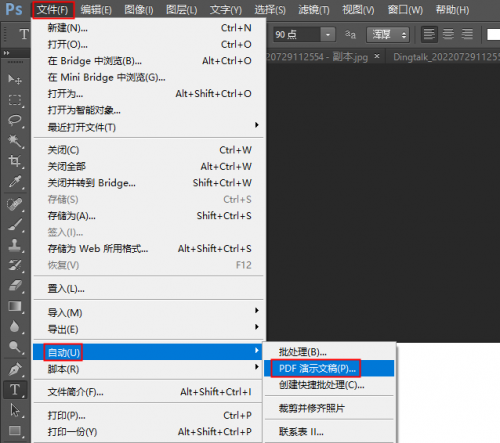Align text right
The height and width of the screenshot is (443, 500).
[467, 34]
